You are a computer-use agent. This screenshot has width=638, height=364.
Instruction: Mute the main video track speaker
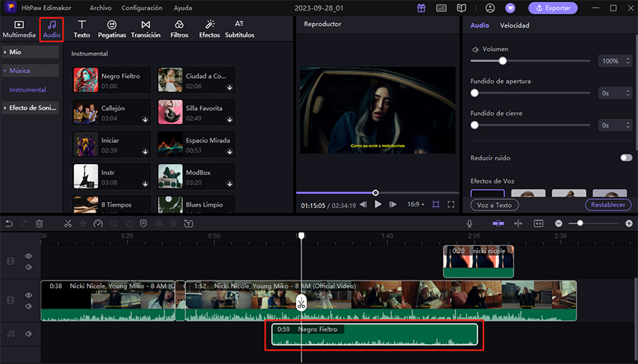pos(28,307)
